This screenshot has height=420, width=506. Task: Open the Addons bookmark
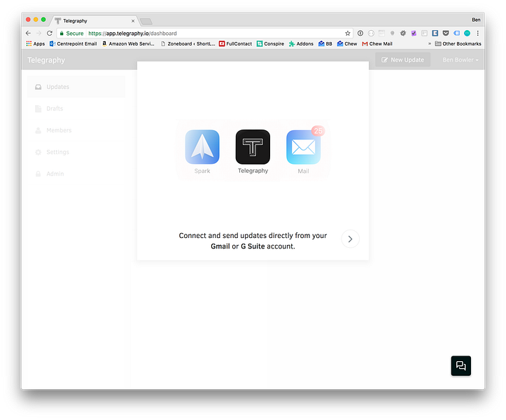click(301, 43)
